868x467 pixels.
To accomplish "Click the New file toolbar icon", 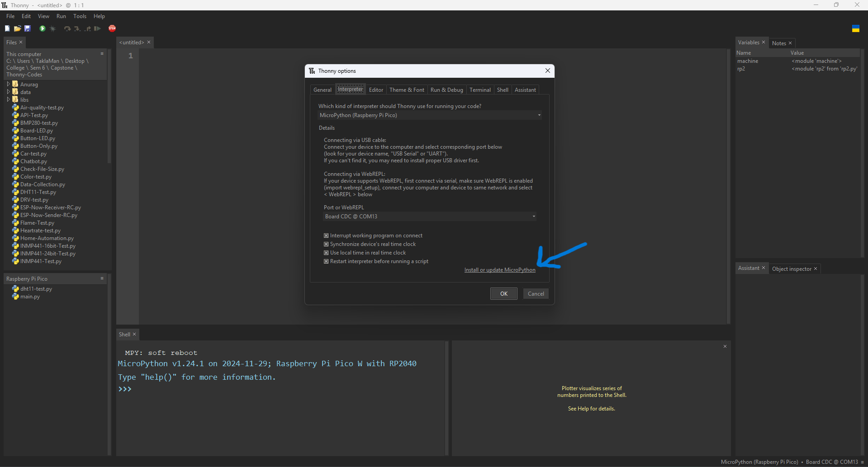I will tap(7, 28).
